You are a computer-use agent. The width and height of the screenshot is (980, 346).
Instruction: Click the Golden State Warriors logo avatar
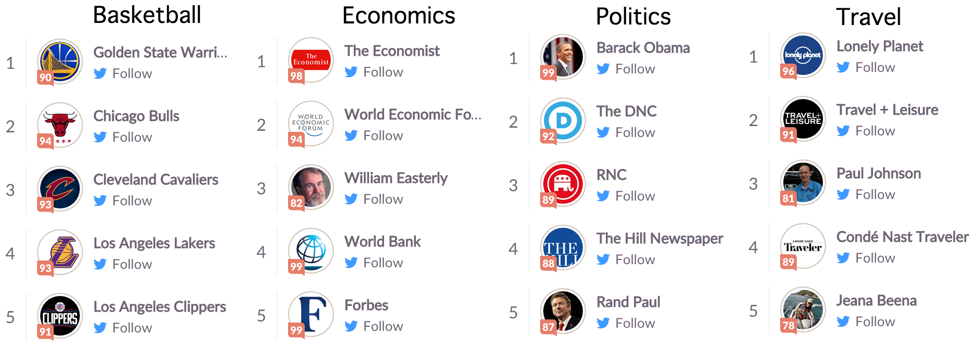coord(60,61)
